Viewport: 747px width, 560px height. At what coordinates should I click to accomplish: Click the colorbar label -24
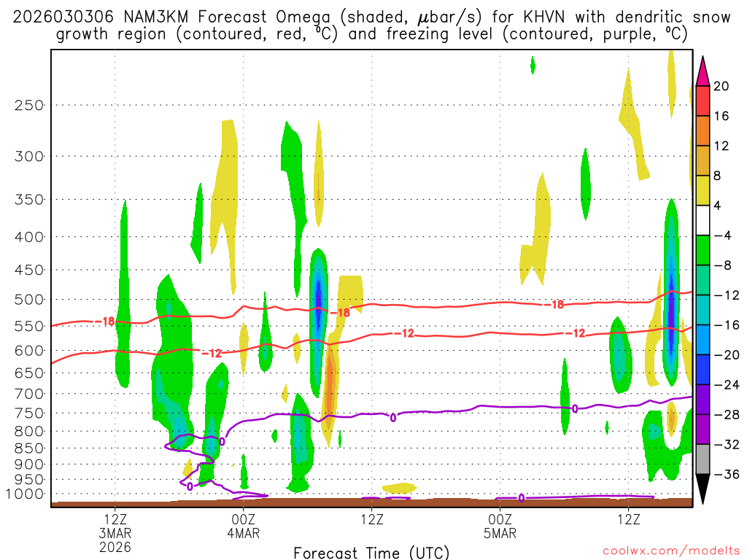[x=727, y=385]
